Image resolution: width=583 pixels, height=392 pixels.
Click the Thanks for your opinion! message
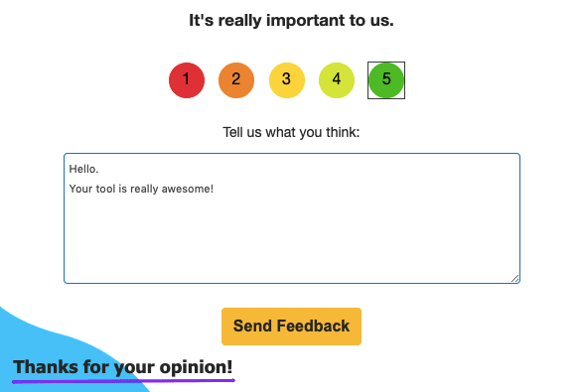click(x=123, y=367)
